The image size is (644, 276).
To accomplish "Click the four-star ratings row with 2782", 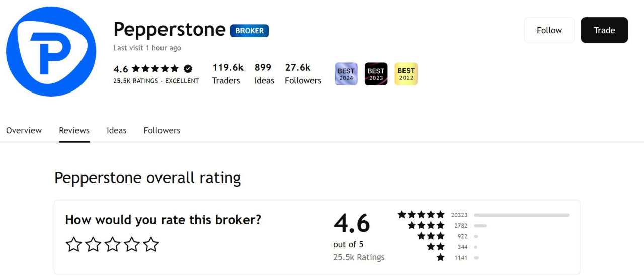I will coord(447,226).
